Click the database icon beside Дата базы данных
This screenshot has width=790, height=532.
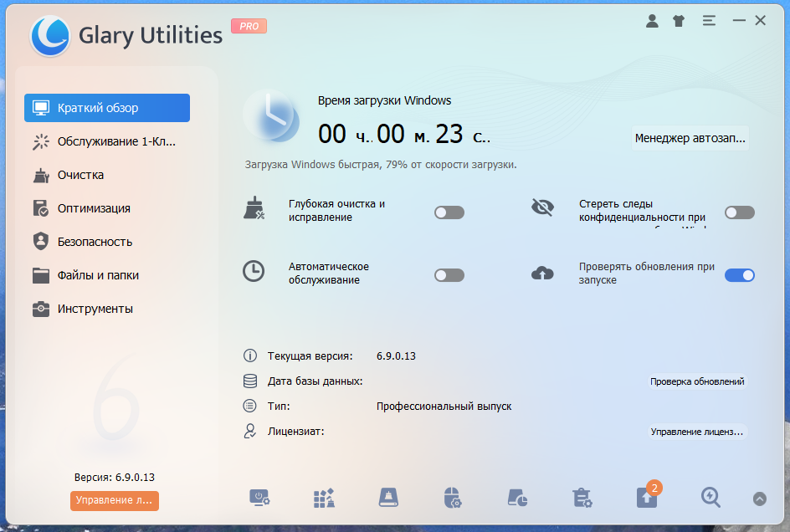(250, 381)
